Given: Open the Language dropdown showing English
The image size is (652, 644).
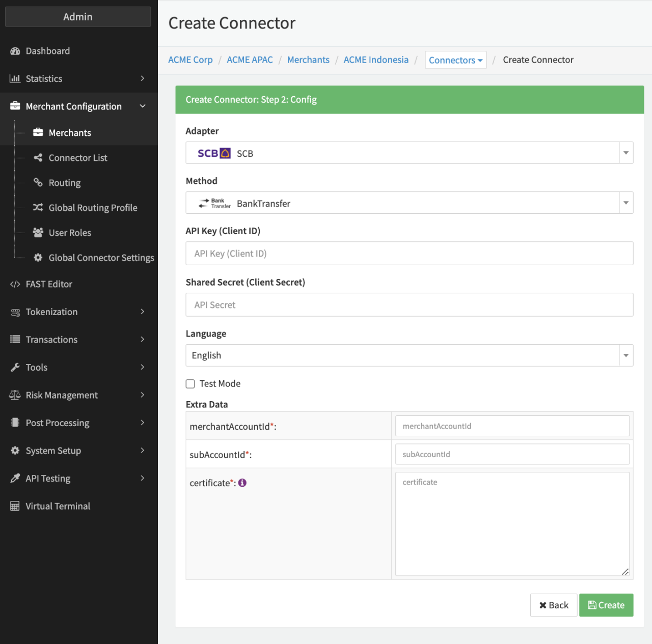Looking at the screenshot, I should [409, 355].
